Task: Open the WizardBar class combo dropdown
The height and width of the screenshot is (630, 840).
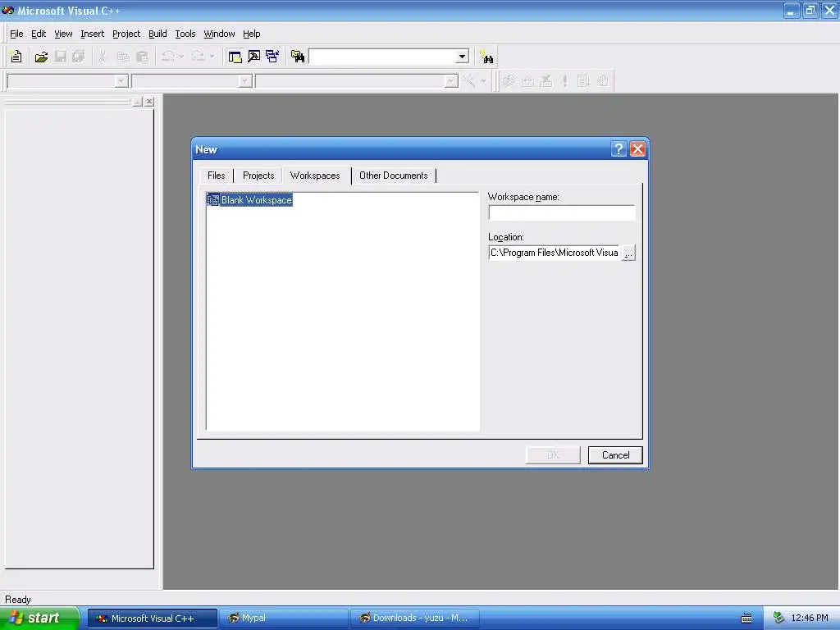Action: (121, 81)
